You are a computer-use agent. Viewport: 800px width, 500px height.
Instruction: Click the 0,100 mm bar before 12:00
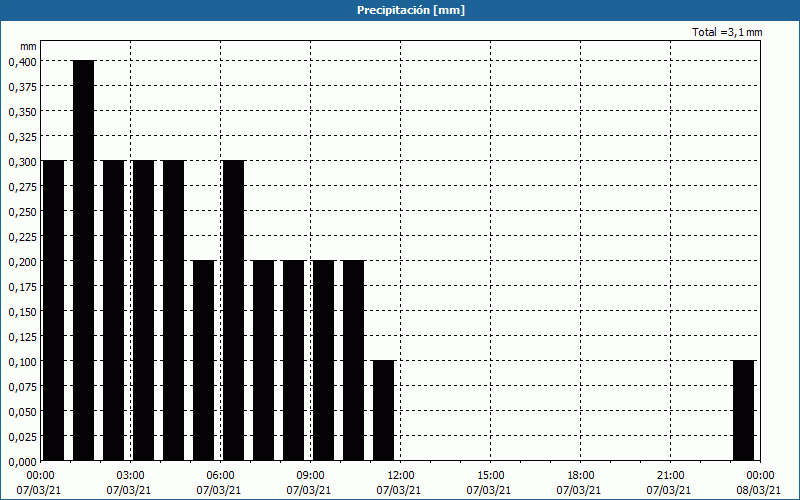(x=384, y=410)
